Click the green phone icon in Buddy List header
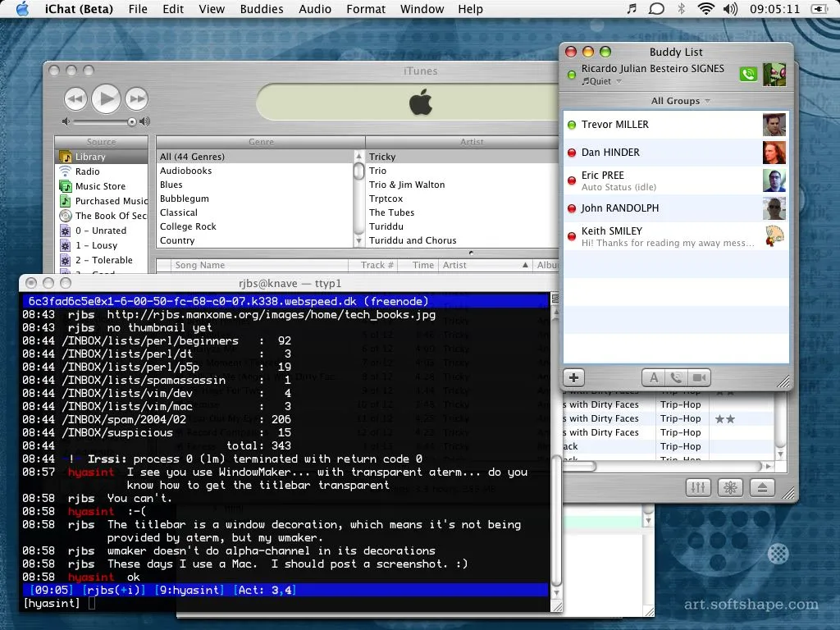 [748, 74]
